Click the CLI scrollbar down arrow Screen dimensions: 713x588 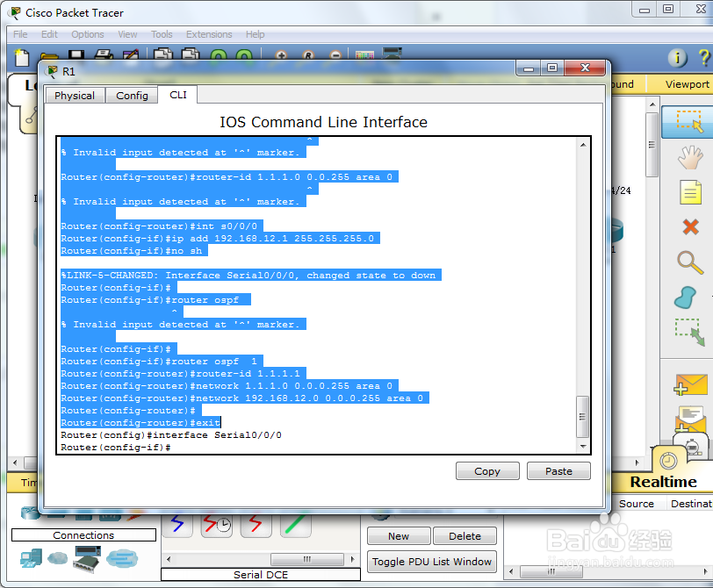[583, 447]
